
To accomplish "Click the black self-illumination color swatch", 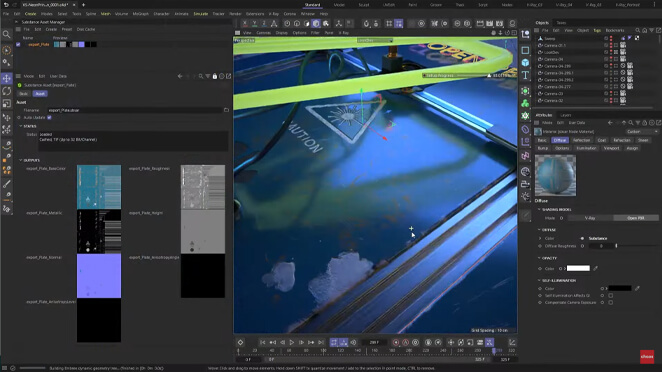I will [x=620, y=289].
